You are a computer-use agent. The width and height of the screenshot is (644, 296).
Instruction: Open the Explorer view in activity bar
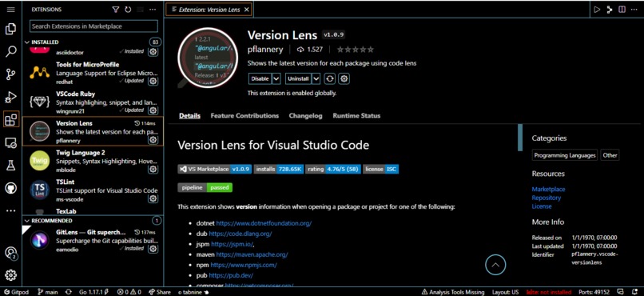point(10,29)
